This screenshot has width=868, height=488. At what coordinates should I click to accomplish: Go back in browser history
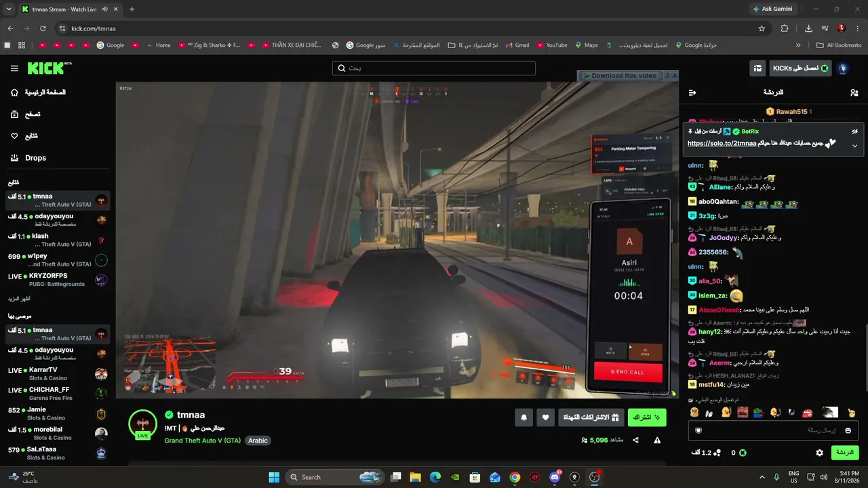(10, 28)
